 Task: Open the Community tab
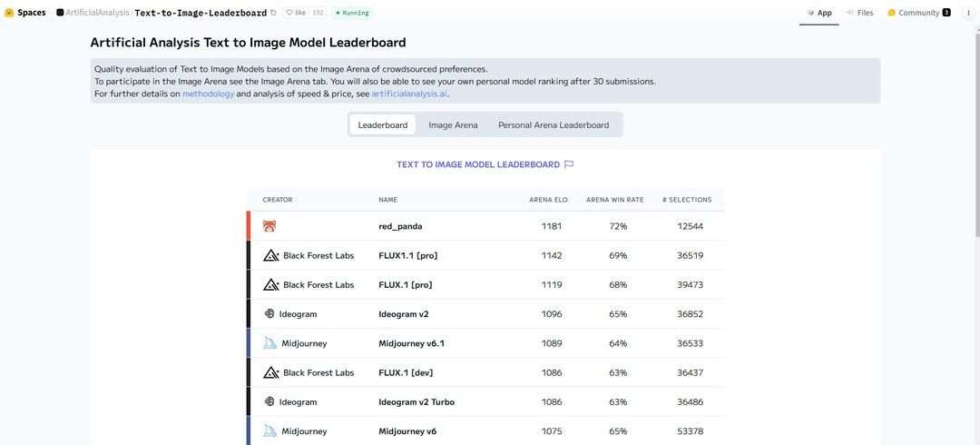coord(918,13)
